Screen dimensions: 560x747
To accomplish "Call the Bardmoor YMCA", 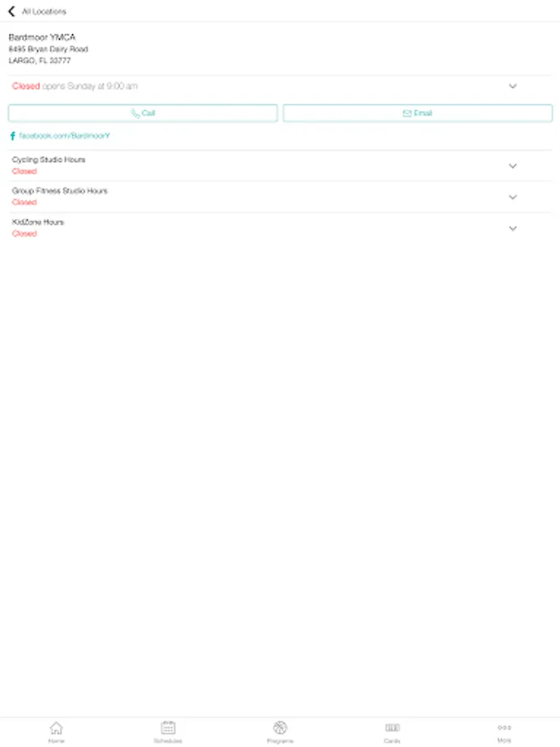I will (143, 113).
